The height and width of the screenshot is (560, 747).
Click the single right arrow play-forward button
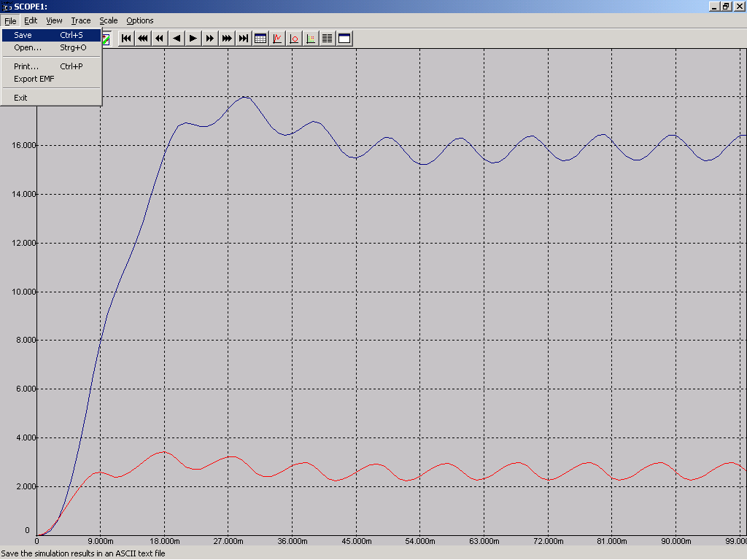tap(193, 39)
